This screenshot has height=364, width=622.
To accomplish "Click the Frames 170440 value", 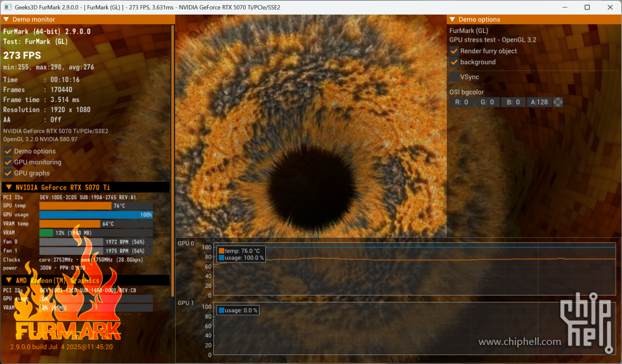I will point(62,89).
